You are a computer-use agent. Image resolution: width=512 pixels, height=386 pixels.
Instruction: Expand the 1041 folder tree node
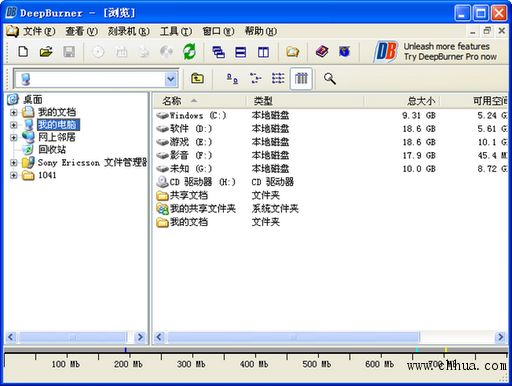13,175
